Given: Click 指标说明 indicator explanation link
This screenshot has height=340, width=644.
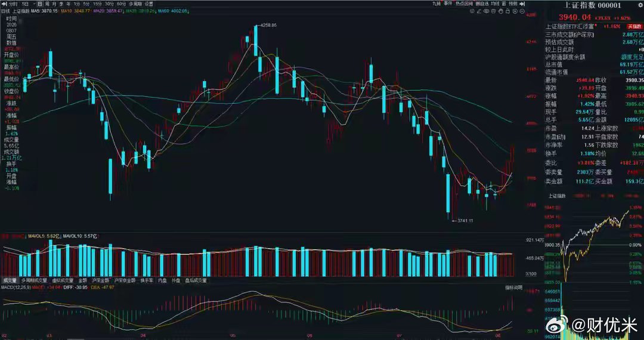Looking at the screenshot, I should coord(514,288).
